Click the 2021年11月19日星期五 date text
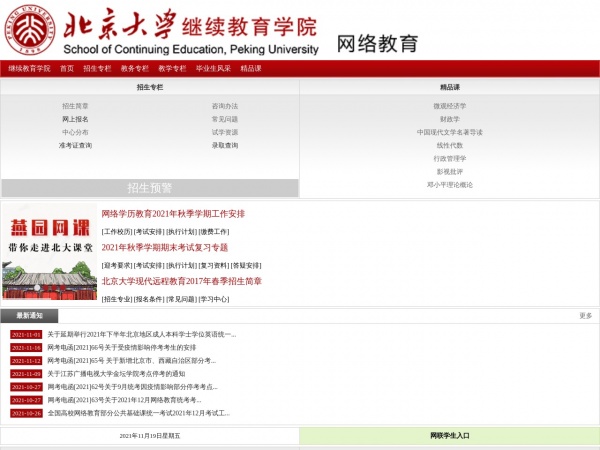 click(x=150, y=436)
